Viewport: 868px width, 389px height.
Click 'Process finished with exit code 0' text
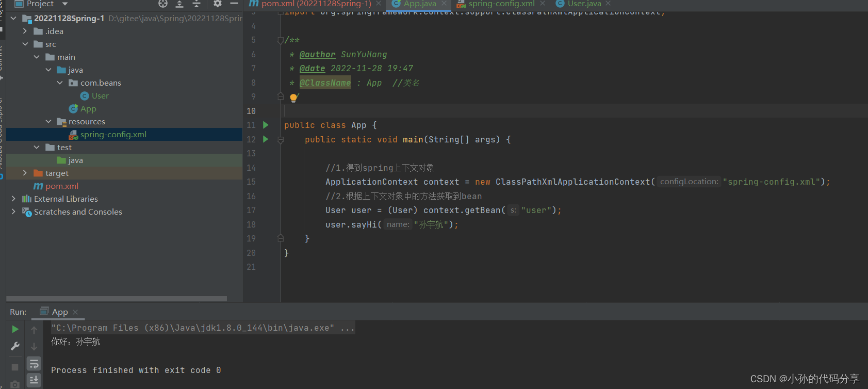pyautogui.click(x=136, y=370)
